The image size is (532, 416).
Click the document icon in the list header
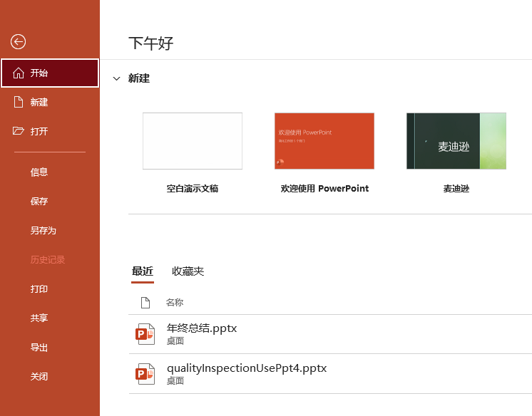145,303
